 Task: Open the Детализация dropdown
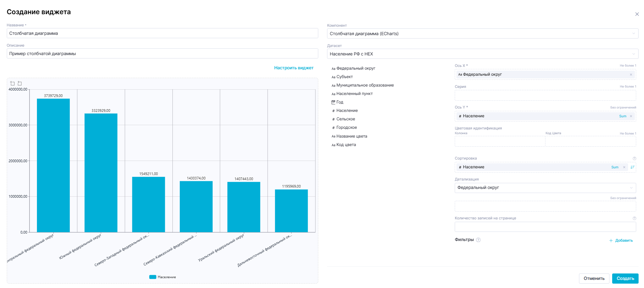(x=545, y=188)
